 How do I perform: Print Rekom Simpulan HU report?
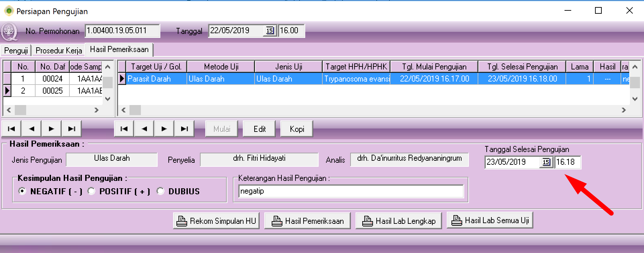[x=216, y=221]
